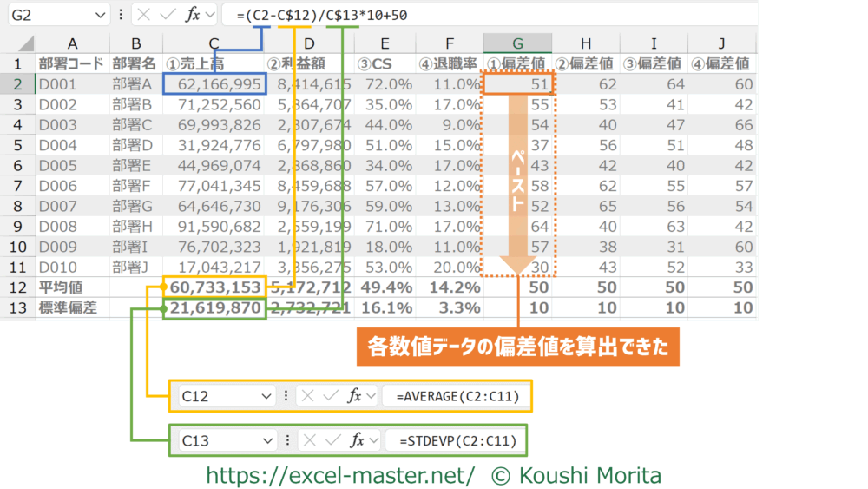Click the fx icon in the C12 formula bar
This screenshot has height=489, width=868.
coord(355,396)
